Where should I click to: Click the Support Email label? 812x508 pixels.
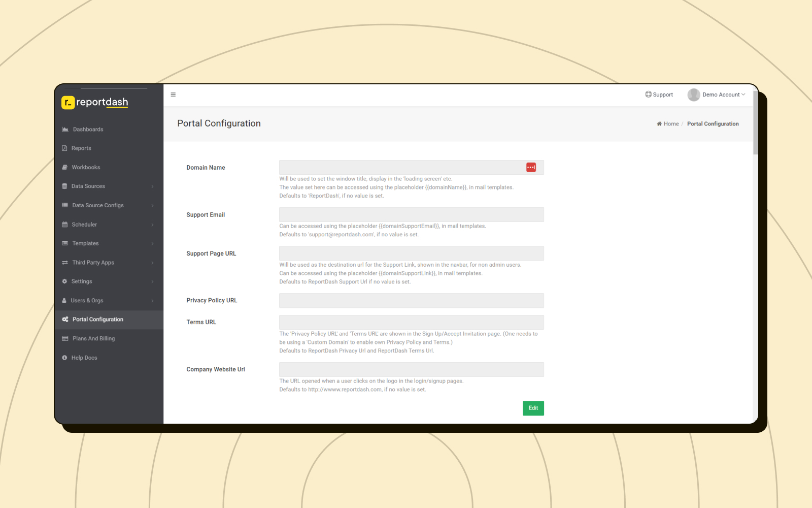[x=206, y=215]
